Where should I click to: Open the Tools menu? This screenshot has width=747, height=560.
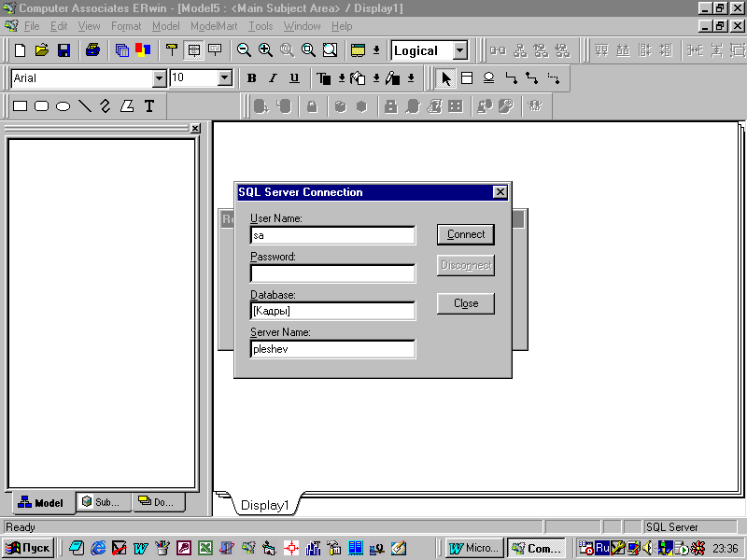tap(261, 26)
